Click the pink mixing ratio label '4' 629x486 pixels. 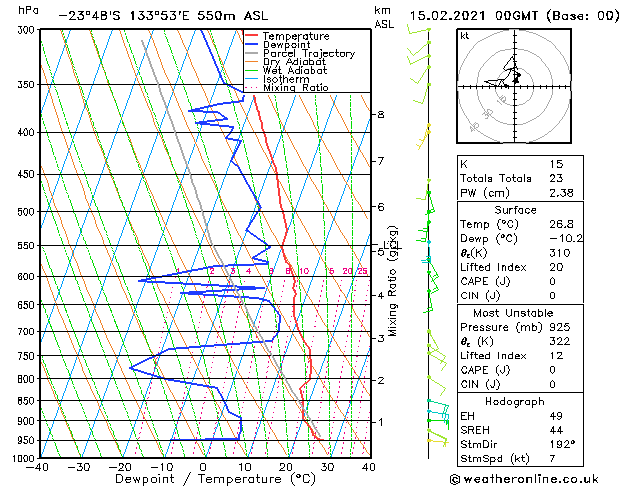tap(249, 271)
